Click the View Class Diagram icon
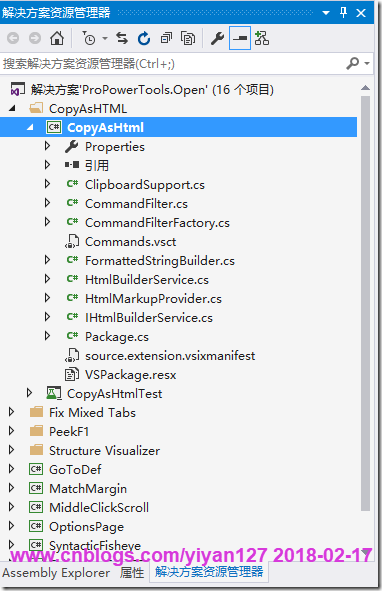Screen dimensions: 382x591 [262, 38]
